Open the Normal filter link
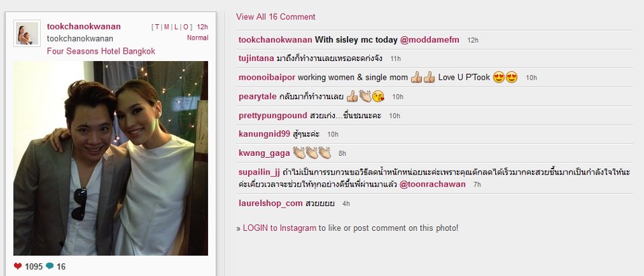This screenshot has width=644, height=276. (197, 38)
